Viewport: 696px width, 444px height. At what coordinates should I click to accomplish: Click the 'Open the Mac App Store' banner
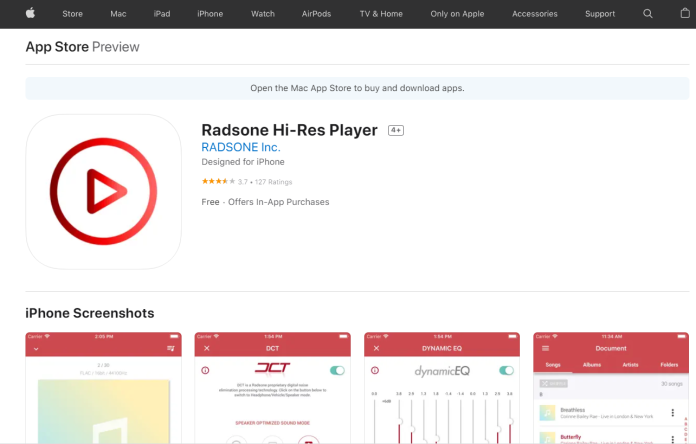[x=357, y=88]
